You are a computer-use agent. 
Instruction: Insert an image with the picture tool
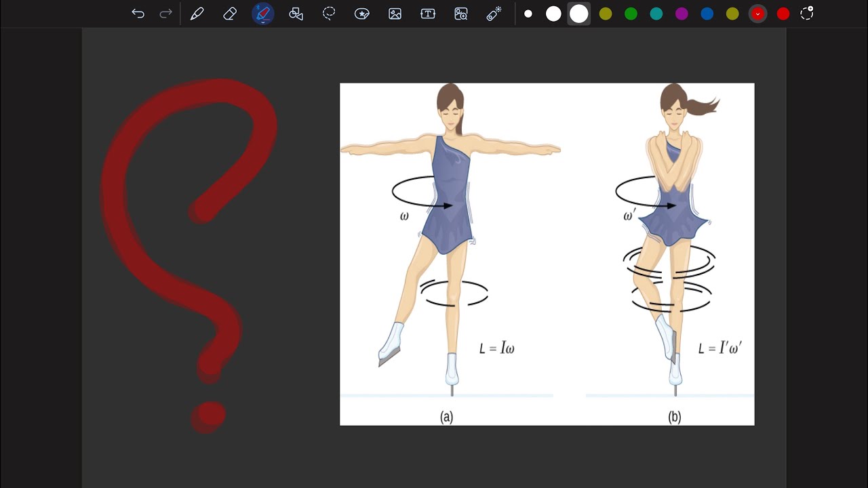tap(395, 14)
